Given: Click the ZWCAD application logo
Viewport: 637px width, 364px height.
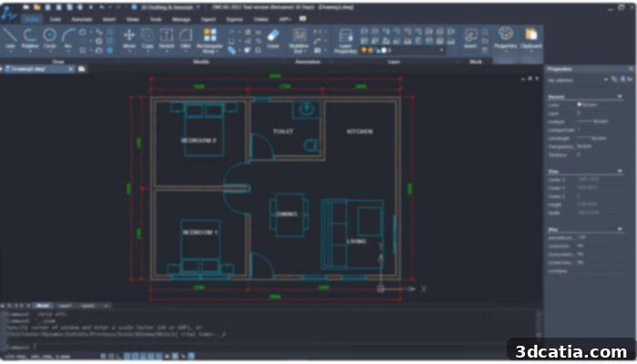Looking at the screenshot, I should 8,14.
